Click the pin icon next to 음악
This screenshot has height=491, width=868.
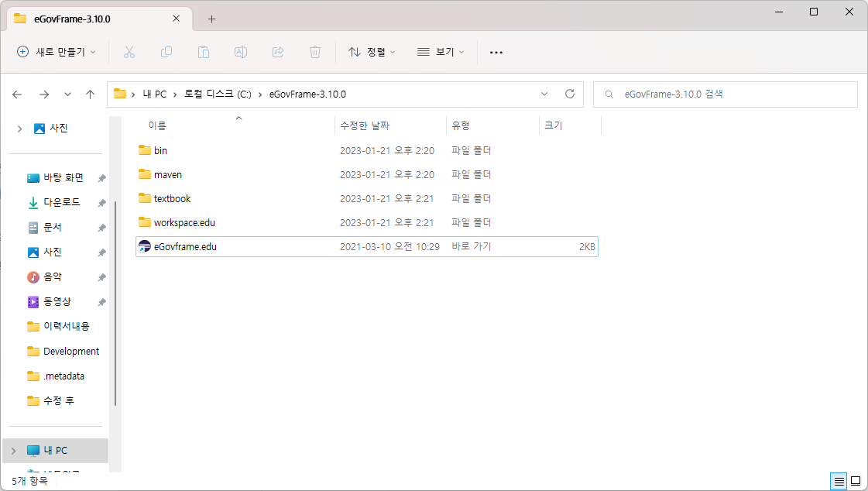pos(102,277)
